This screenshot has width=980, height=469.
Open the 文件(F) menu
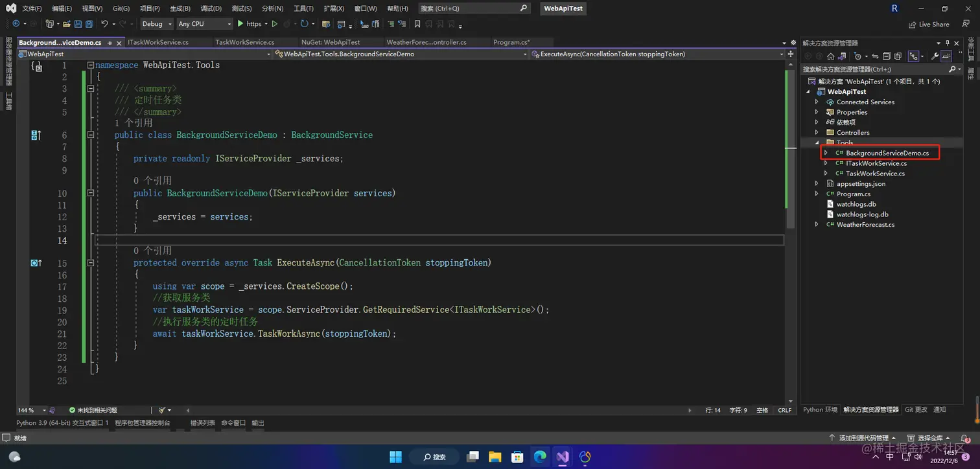tap(32, 8)
